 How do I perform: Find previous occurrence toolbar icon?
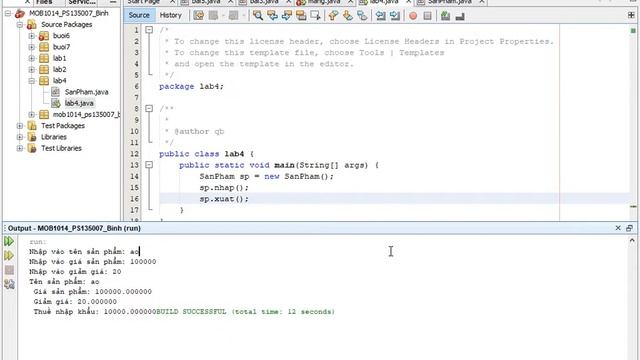[272, 16]
